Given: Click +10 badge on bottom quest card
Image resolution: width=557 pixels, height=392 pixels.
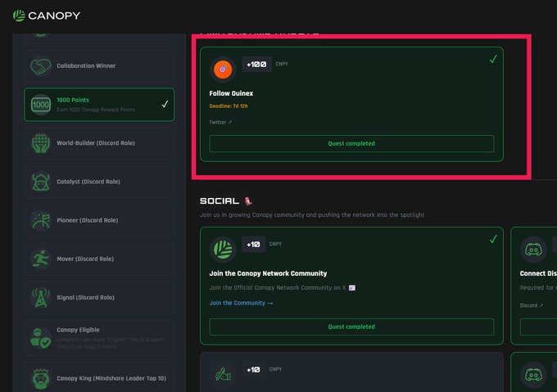Looking at the screenshot, I should tap(253, 370).
